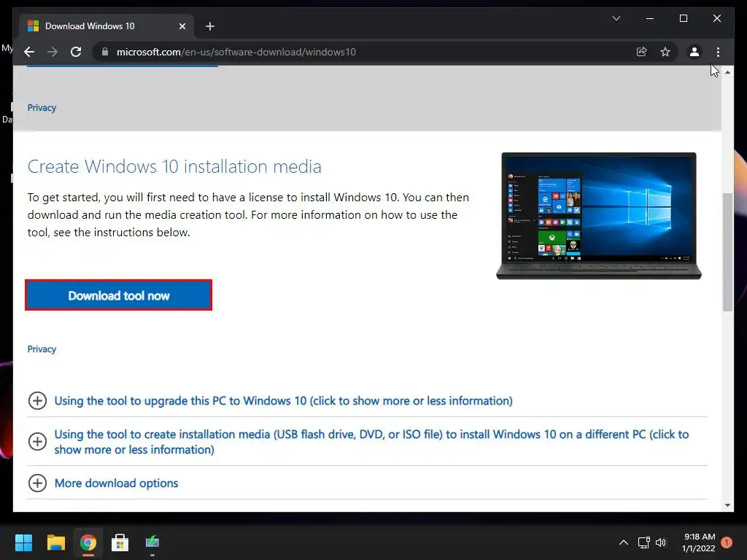Click the More download options link
This screenshot has height=560, width=747.
click(116, 483)
